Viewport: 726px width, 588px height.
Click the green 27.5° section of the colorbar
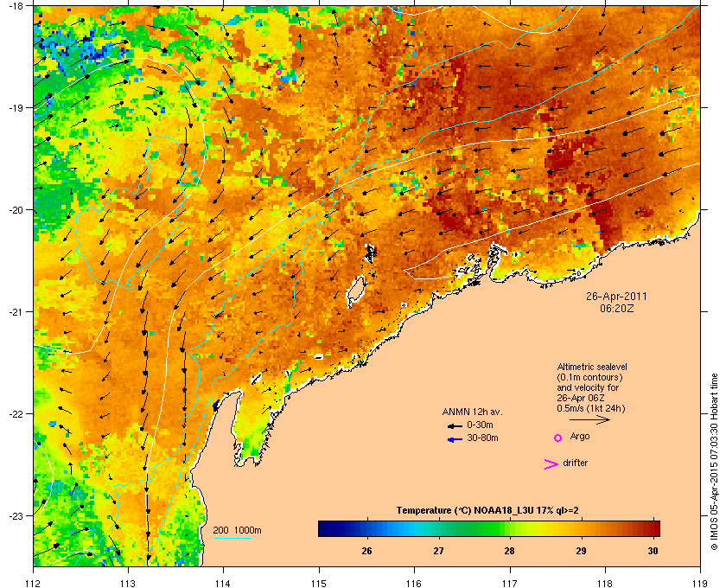(x=474, y=528)
